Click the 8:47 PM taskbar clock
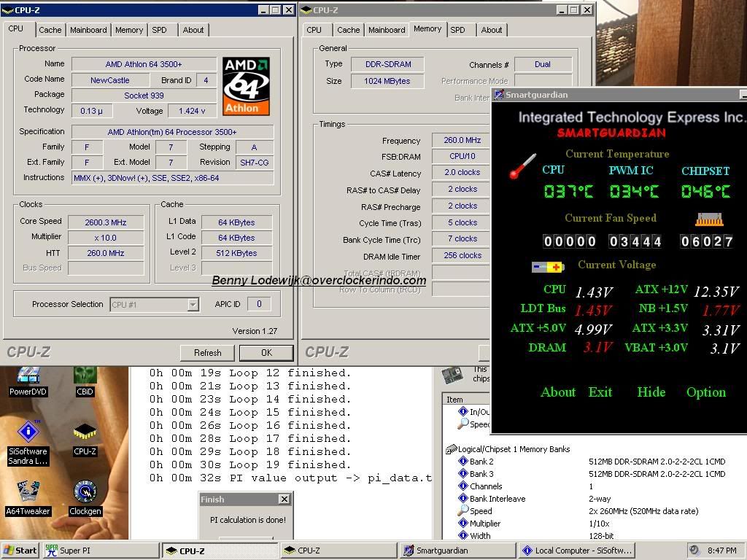This screenshot has width=747, height=560. pos(721,551)
